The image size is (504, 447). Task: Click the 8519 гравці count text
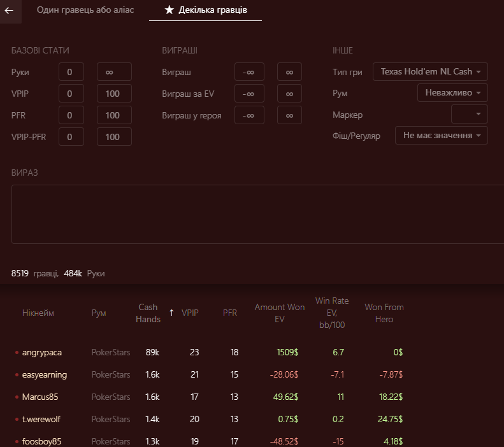(x=34, y=273)
